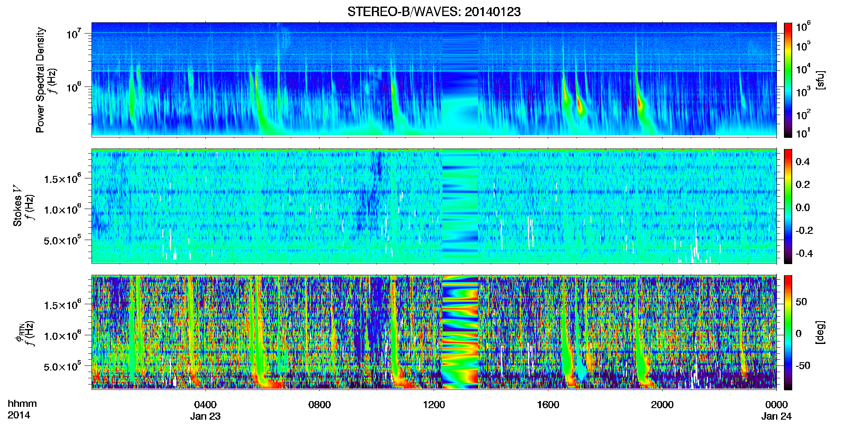This screenshot has height=447, width=868.
Task: Click the 0400 Jan 23 time label
Action: (205, 410)
